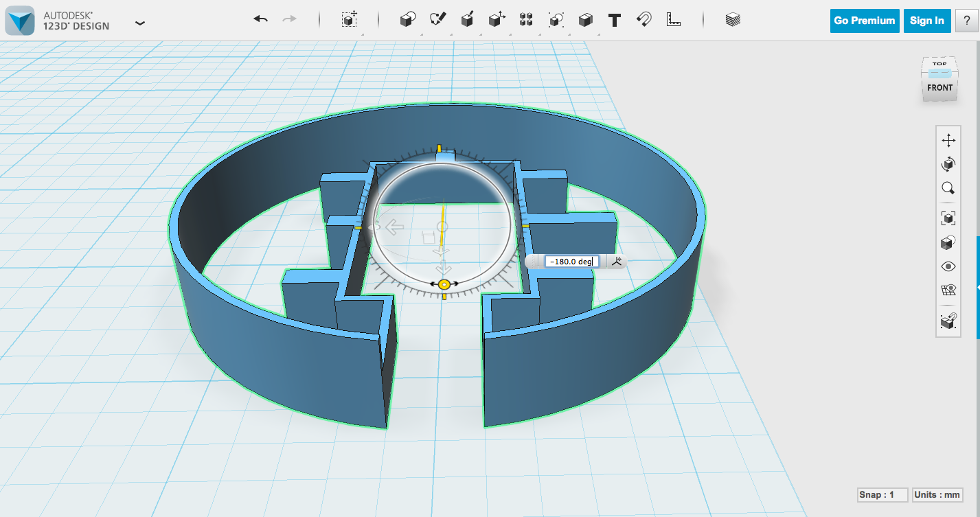Open the Measure tool

(673, 20)
